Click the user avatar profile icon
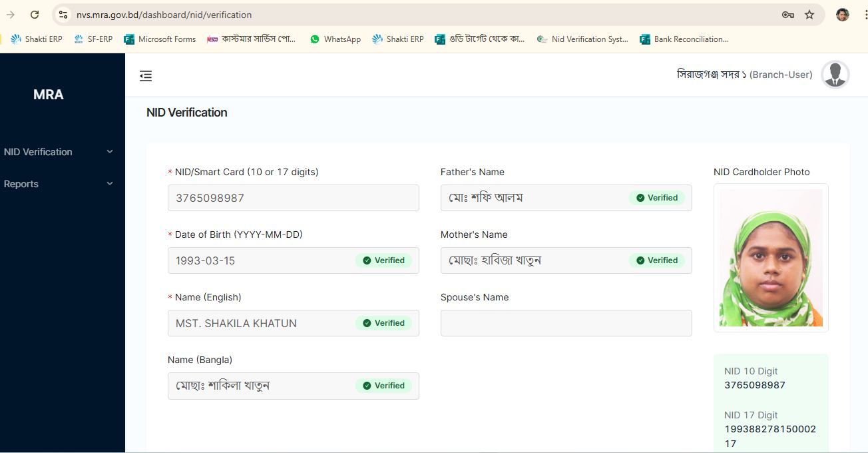This screenshot has height=453, width=868. [835, 75]
